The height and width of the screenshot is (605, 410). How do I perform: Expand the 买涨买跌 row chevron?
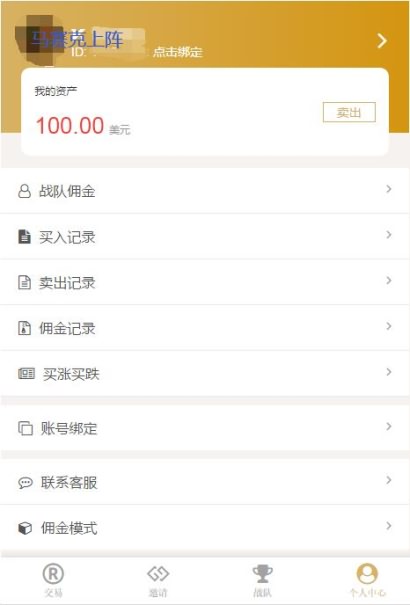389,372
